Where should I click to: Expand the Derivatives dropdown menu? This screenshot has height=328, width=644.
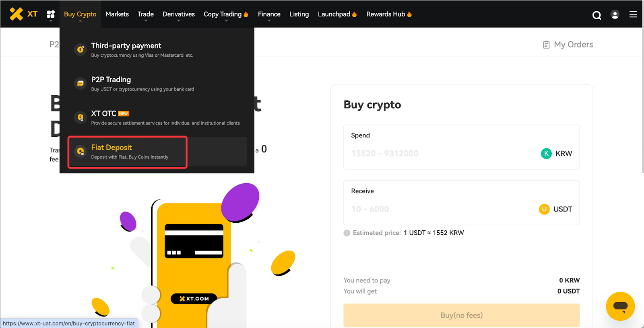coord(178,14)
